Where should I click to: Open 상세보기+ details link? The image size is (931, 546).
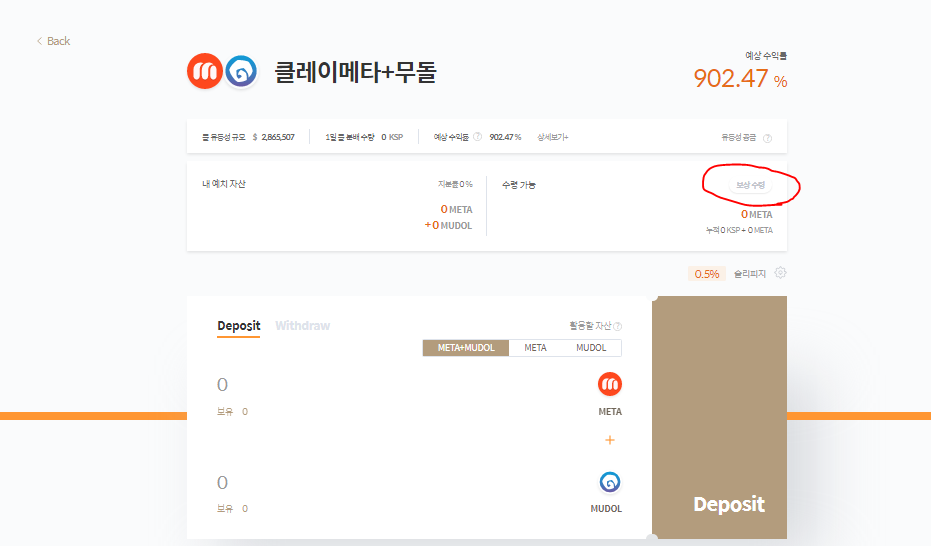point(553,137)
